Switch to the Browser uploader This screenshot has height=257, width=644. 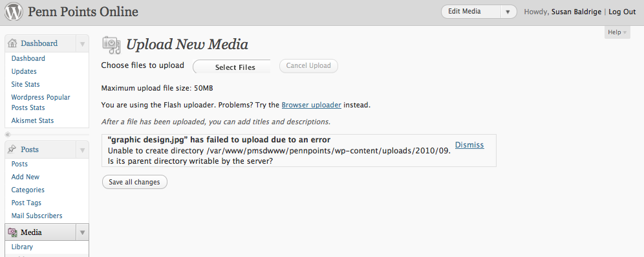click(x=311, y=105)
